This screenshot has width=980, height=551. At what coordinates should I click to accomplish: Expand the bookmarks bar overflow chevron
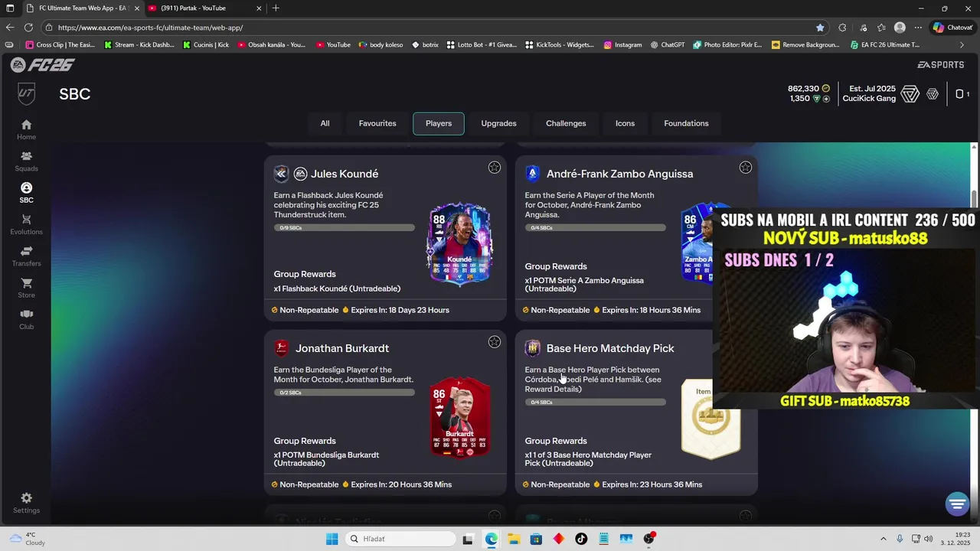[x=962, y=45]
